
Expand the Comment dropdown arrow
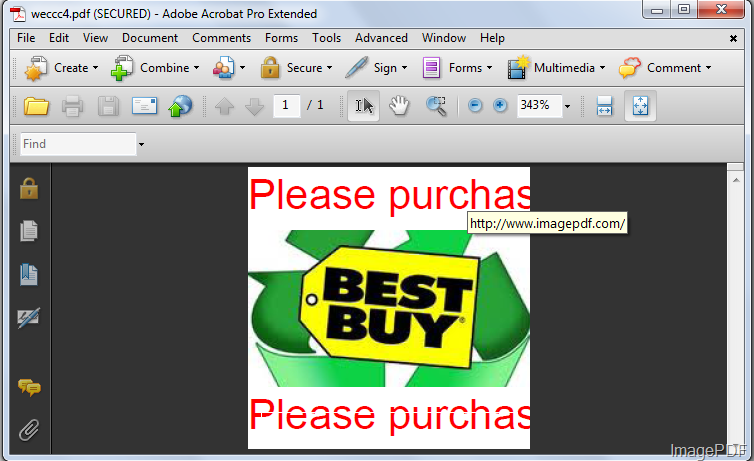point(708,68)
